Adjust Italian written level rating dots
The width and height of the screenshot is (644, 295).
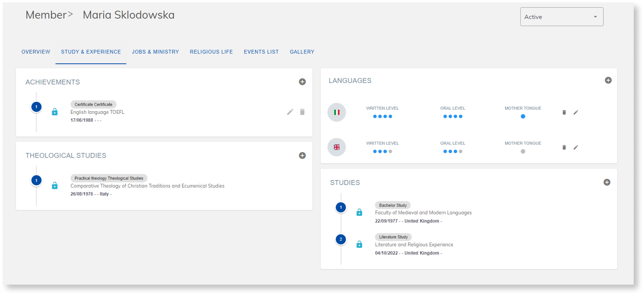point(382,116)
